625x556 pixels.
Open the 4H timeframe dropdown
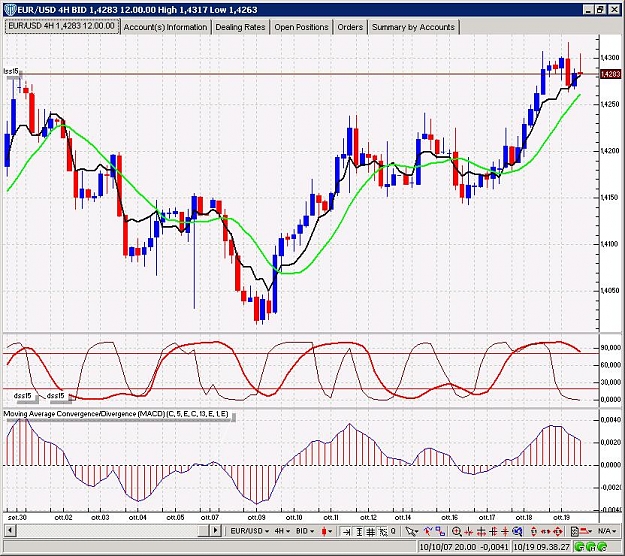point(282,531)
